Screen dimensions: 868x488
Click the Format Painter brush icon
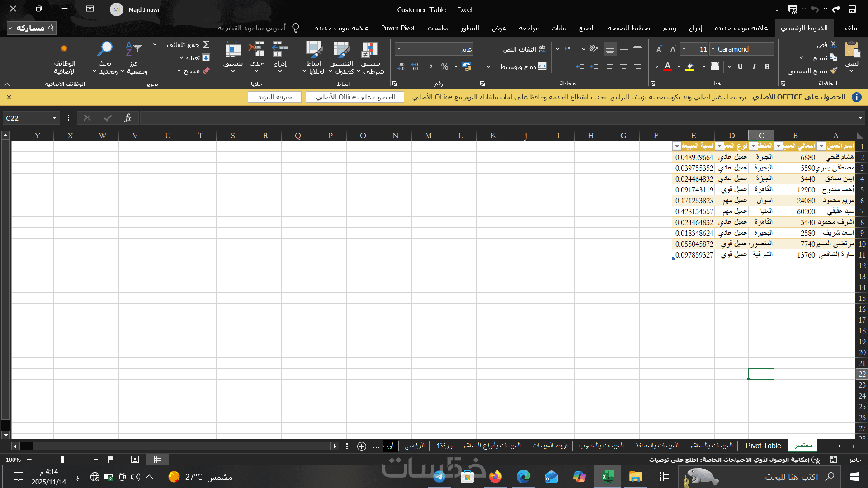pos(834,71)
